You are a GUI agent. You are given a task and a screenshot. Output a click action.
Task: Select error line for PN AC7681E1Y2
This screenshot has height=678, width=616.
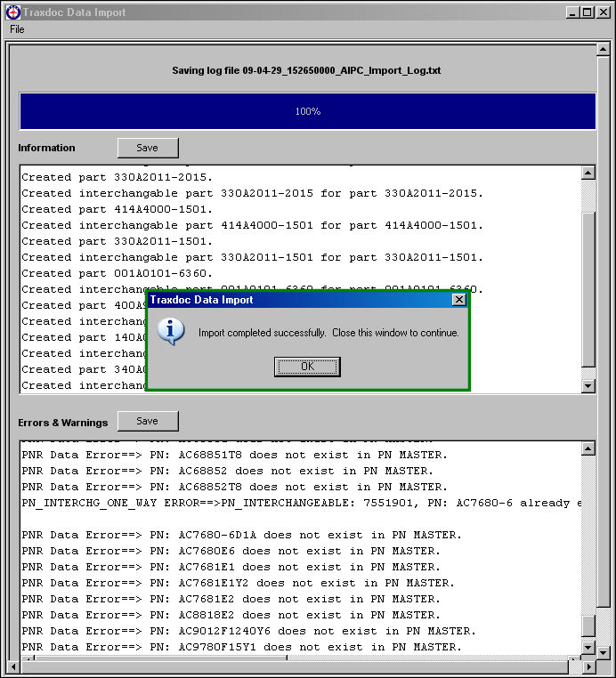[x=239, y=583]
